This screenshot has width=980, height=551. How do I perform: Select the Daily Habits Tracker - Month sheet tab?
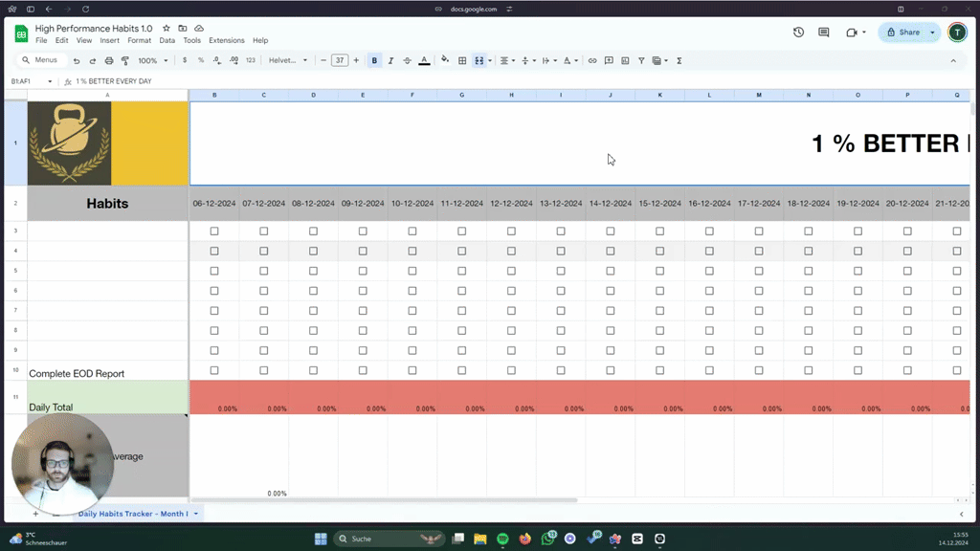click(133, 514)
